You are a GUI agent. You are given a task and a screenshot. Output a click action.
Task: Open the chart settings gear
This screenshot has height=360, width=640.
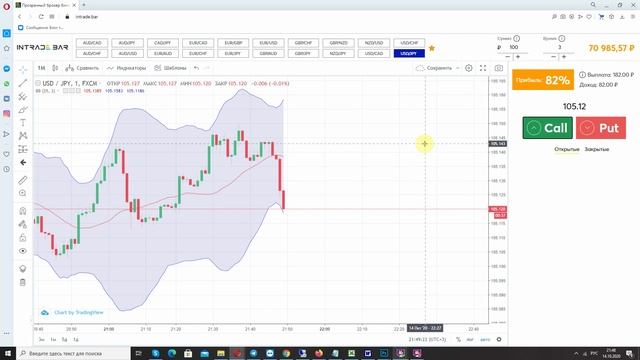pyautogui.click(x=469, y=68)
